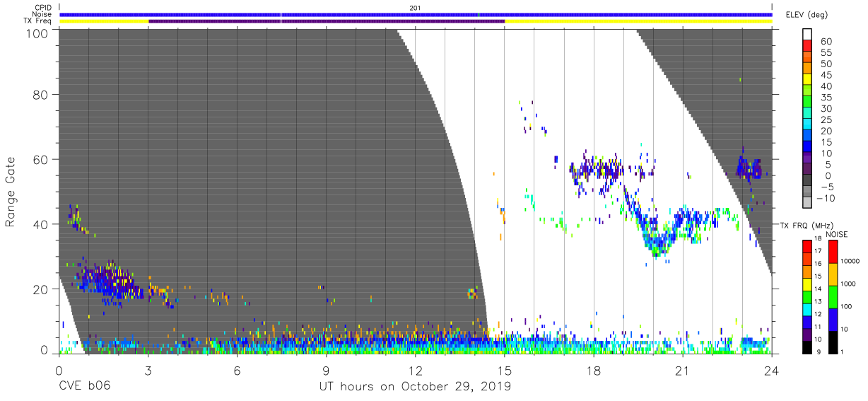Click the noise value 100 label
The image size is (868, 401).
848,306
